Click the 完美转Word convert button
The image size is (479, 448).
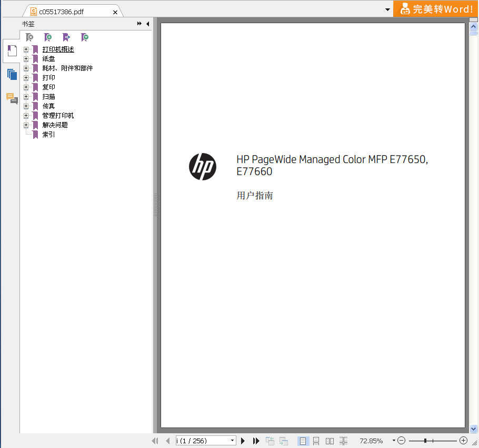436,9
